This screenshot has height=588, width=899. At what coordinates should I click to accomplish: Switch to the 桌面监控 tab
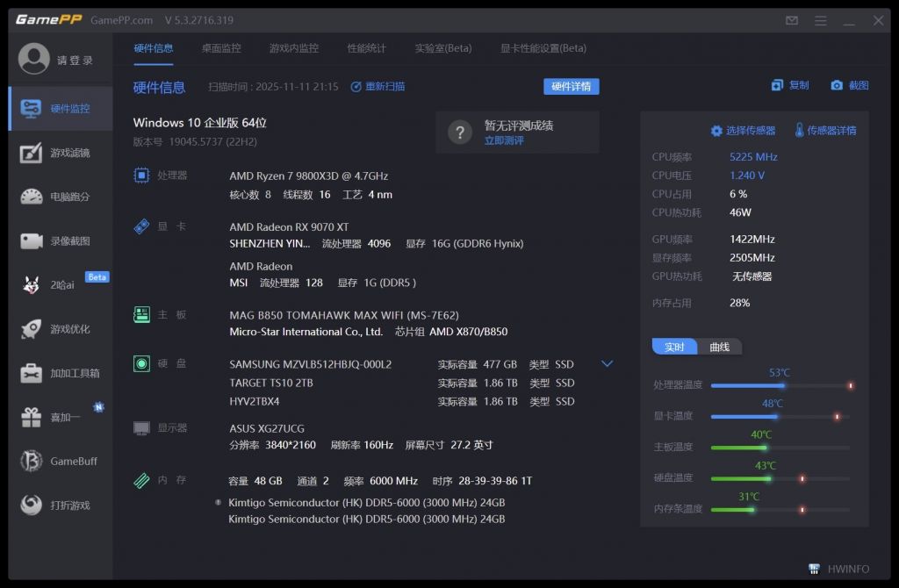(x=222, y=48)
